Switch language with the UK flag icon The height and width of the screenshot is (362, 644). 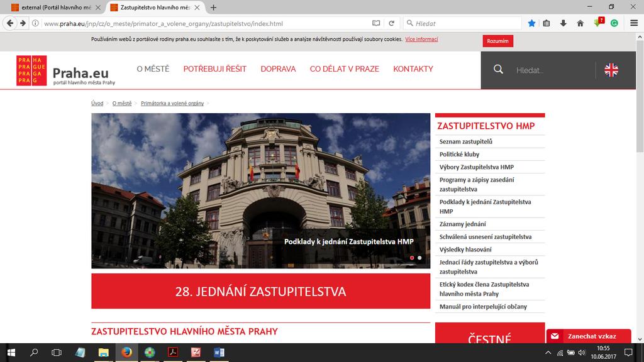611,70
